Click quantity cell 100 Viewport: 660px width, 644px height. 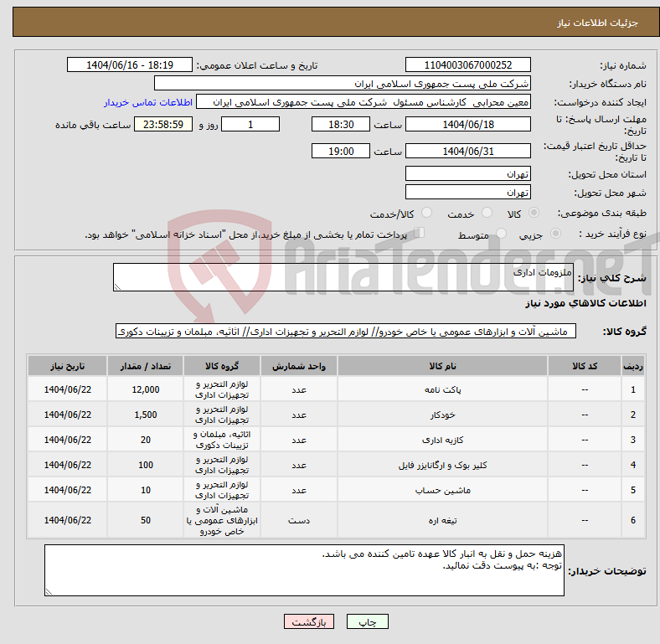point(146,465)
